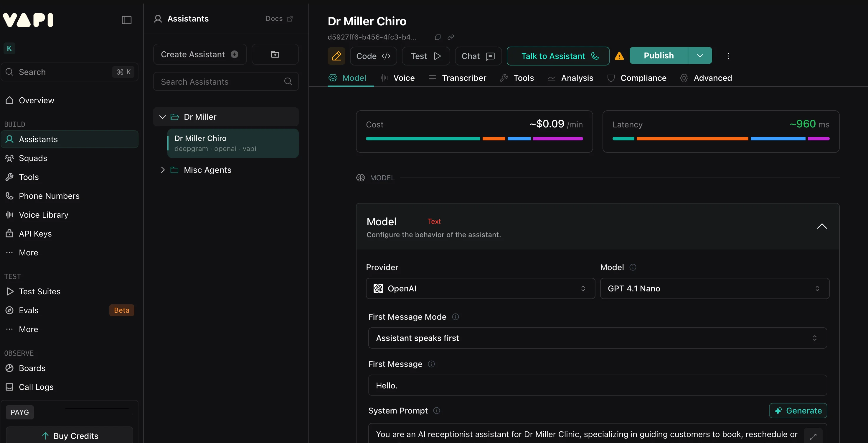Open API Keys in the sidebar
This screenshot has width=868, height=443.
(70, 234)
